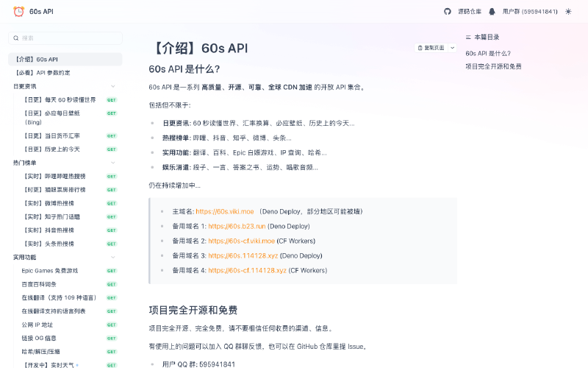Open 【日更】每天 60 秒读懂世界 page
Viewport: 588px width, 368px height.
tap(60, 99)
